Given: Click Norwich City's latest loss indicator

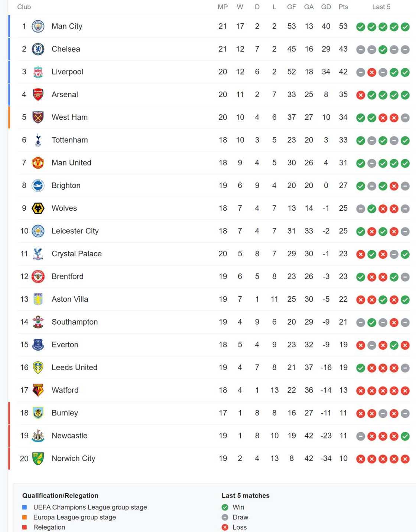Looking at the screenshot, I should click(x=405, y=459).
